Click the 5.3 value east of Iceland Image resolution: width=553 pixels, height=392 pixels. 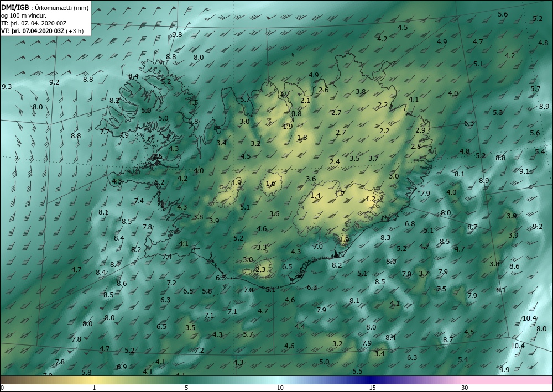498,112
